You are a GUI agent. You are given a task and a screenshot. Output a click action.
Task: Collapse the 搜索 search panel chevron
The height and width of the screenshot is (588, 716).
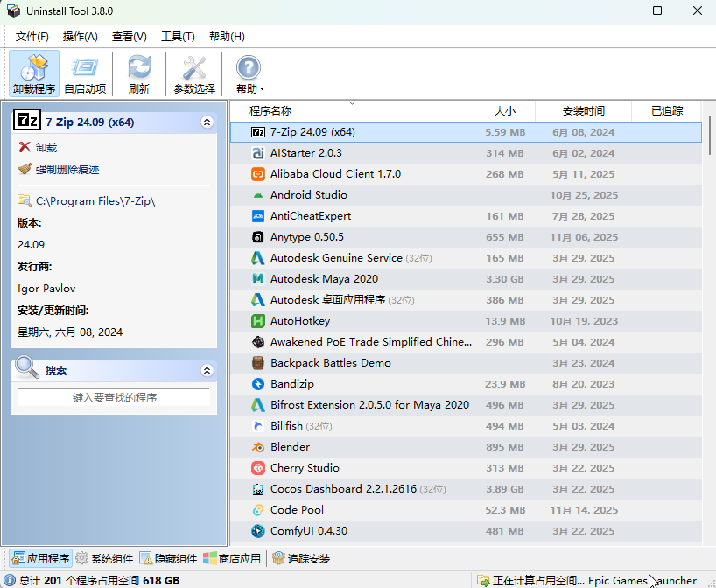tap(207, 370)
